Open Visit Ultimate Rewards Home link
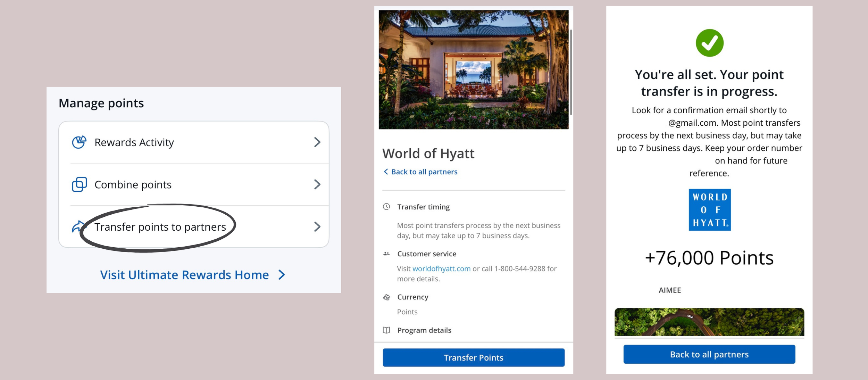This screenshot has width=868, height=380. (192, 275)
